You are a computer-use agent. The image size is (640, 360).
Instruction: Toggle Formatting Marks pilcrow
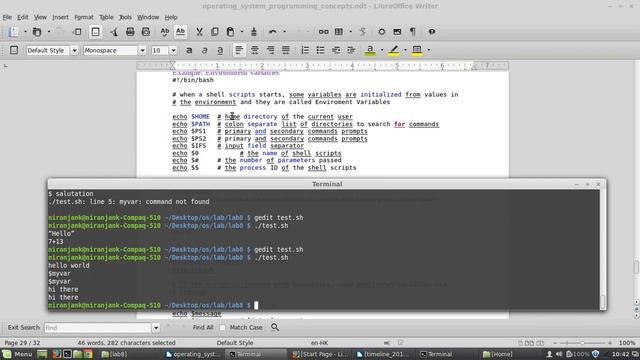point(413,32)
